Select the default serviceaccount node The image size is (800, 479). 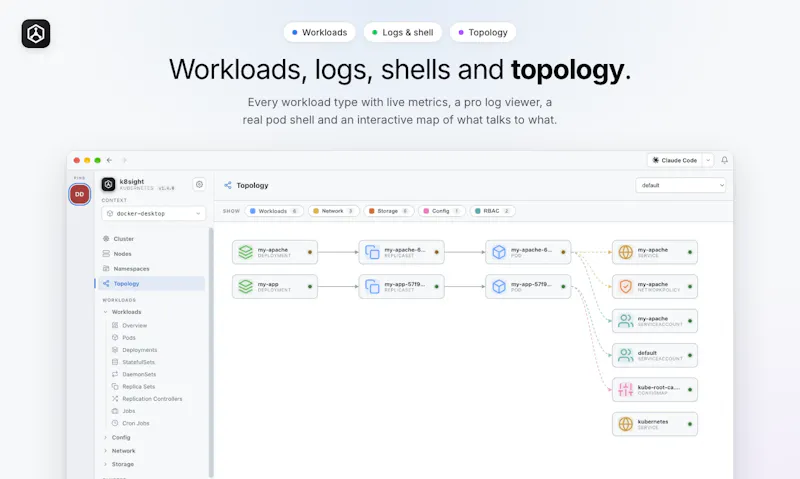(x=655, y=355)
